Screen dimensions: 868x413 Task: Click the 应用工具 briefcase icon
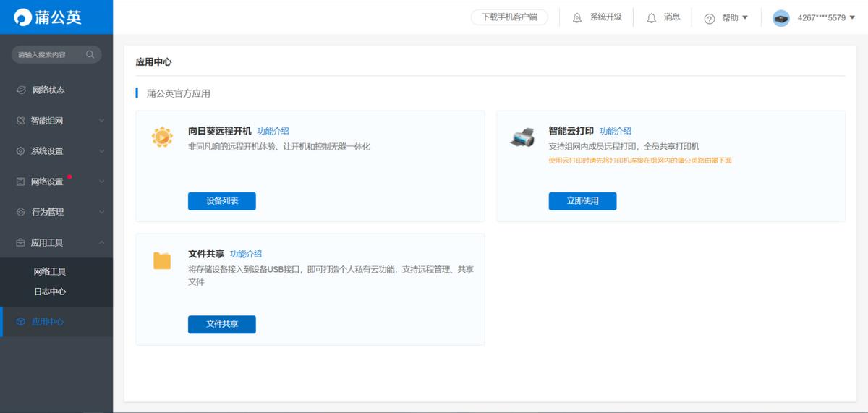tap(21, 242)
